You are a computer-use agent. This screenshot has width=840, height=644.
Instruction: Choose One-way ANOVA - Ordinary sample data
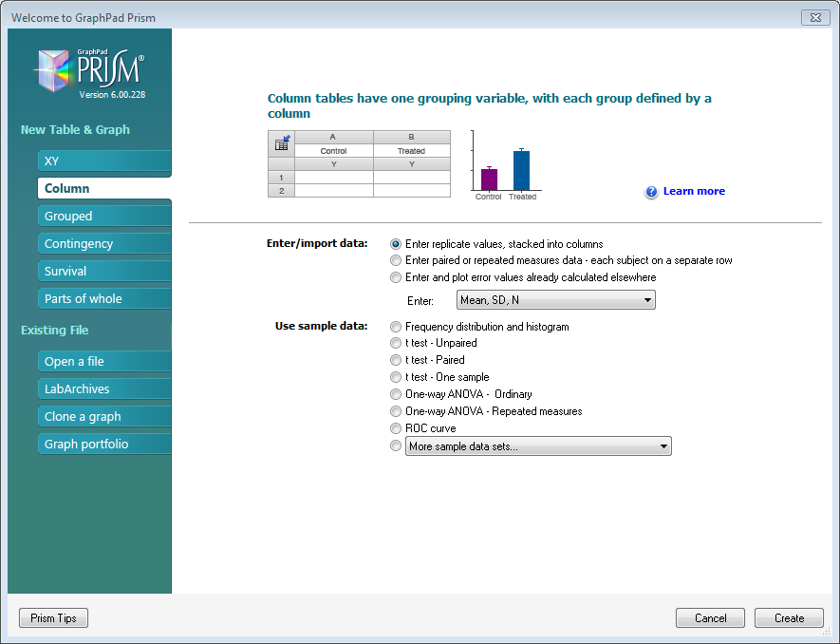(396, 394)
